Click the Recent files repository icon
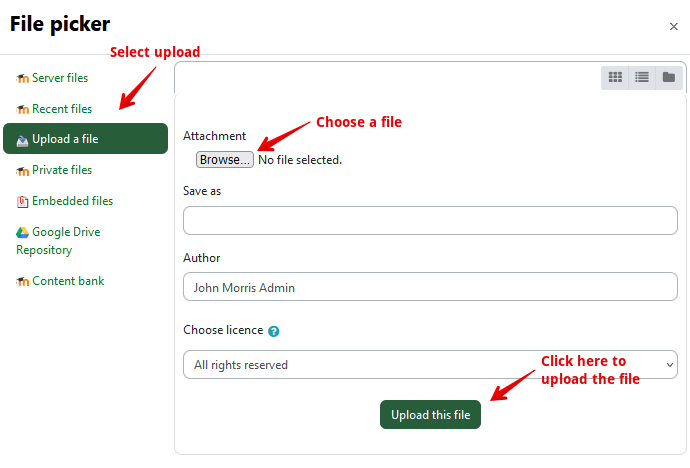This screenshot has height=468, width=690. 22,109
